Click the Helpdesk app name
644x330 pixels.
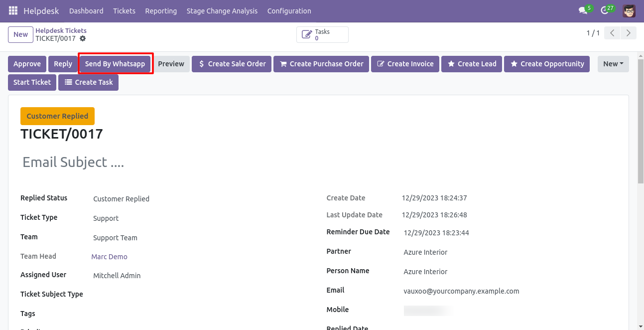click(x=41, y=10)
